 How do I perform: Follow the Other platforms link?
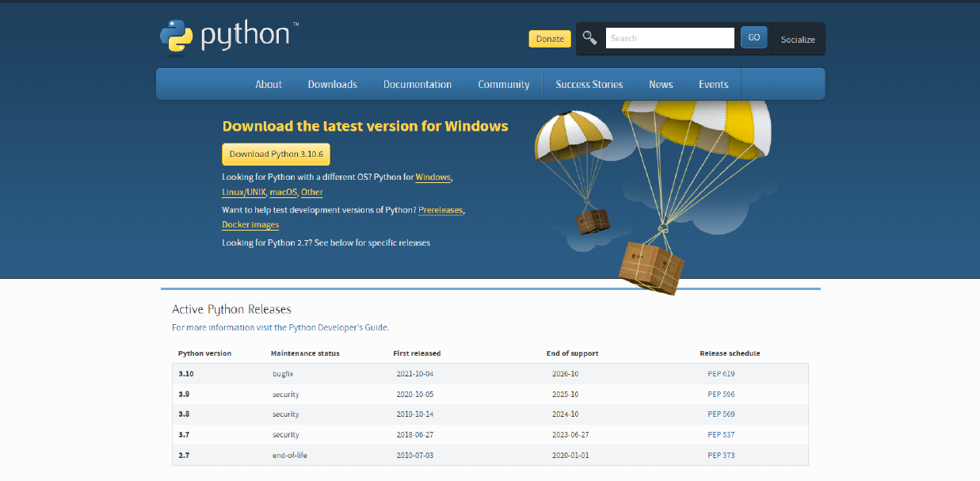point(312,193)
